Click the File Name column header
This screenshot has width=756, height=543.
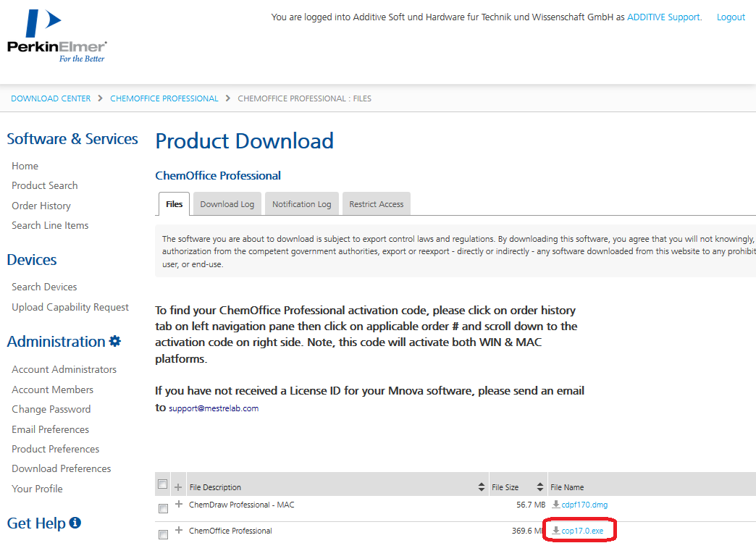pos(567,487)
